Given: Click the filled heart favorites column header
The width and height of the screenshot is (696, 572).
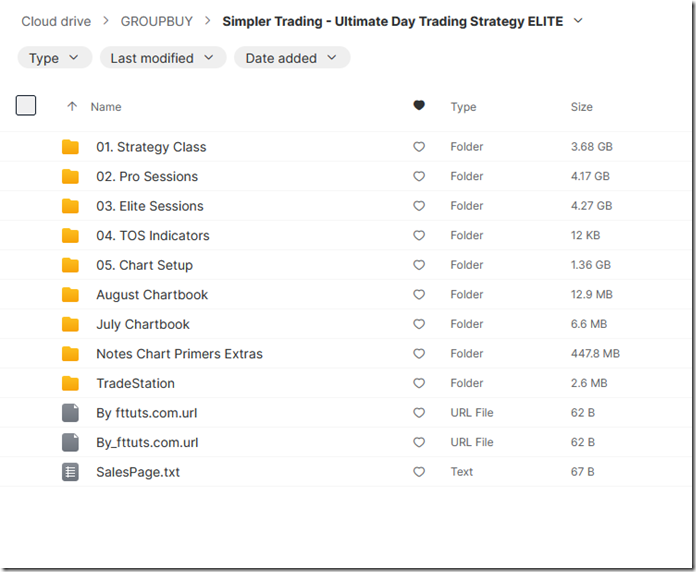Looking at the screenshot, I should pyautogui.click(x=419, y=106).
